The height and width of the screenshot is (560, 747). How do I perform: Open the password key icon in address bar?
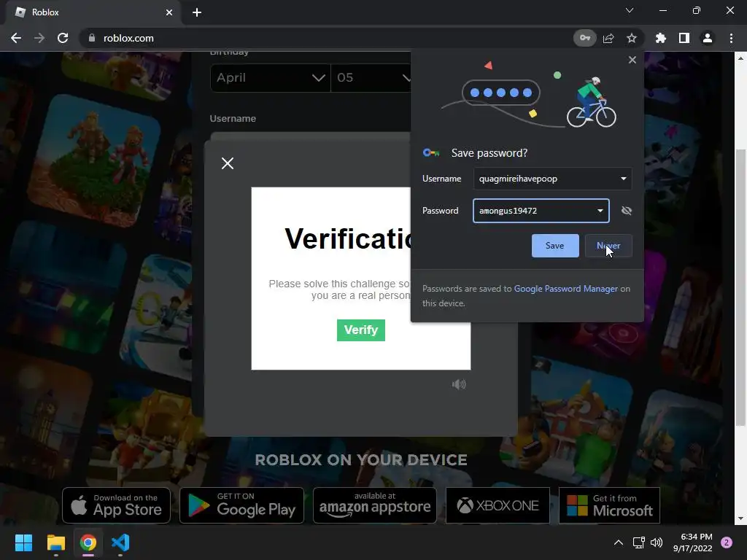pyautogui.click(x=584, y=38)
